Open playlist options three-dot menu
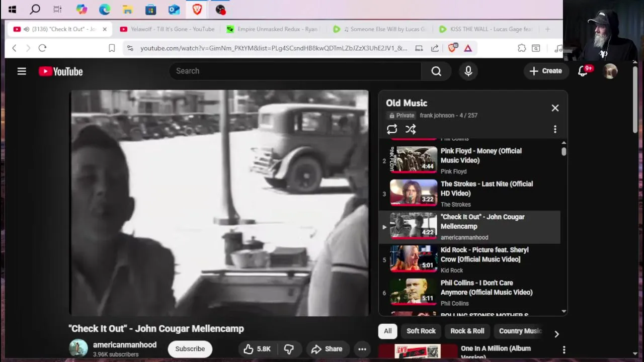Viewport: 644px width, 362px height. [555, 129]
